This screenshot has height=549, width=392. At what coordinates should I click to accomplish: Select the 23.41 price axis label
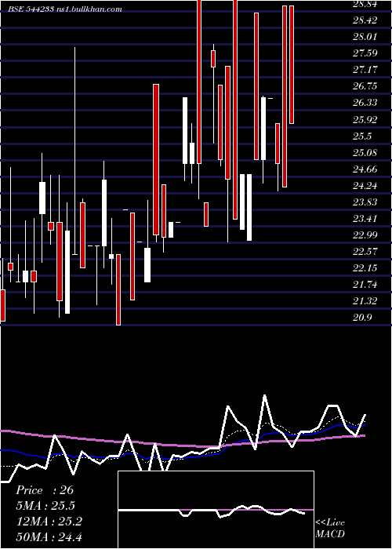(x=365, y=219)
